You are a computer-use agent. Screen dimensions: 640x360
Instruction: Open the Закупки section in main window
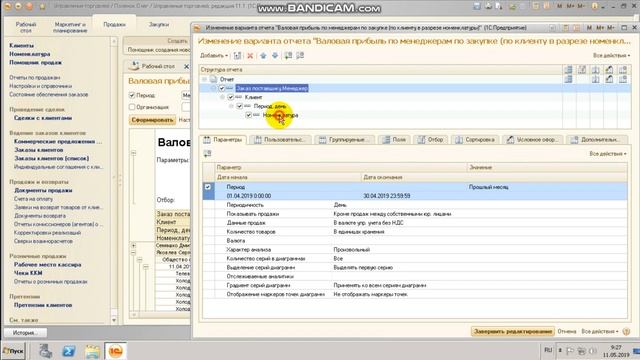[x=159, y=24]
